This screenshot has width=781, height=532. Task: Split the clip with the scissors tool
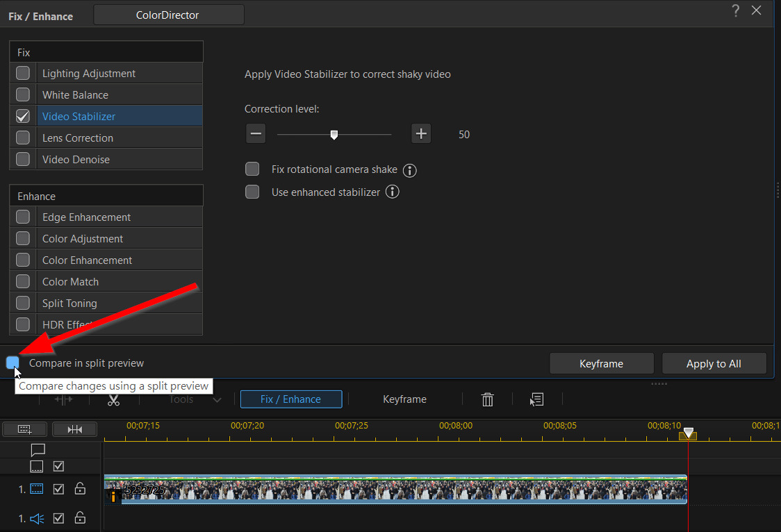click(113, 399)
